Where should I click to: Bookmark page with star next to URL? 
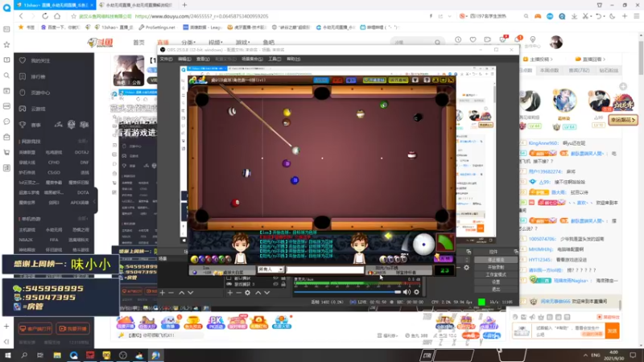[x=73, y=16]
